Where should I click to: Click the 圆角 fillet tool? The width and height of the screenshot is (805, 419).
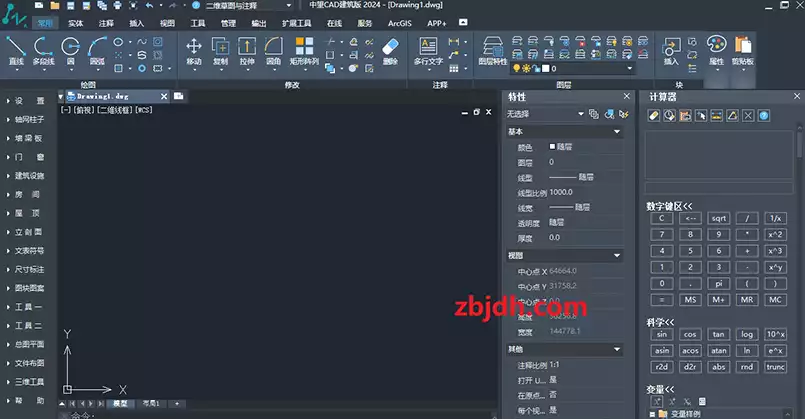pos(274,51)
